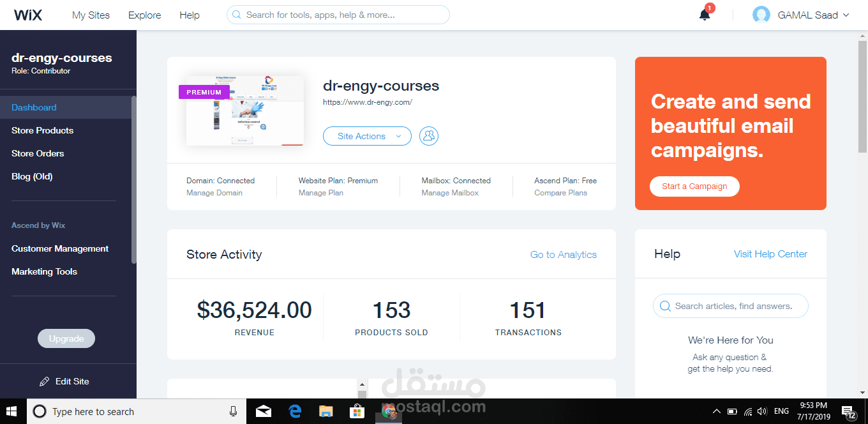The height and width of the screenshot is (424, 868).
Task: Follow the Go to Analytics link
Action: 564,254
